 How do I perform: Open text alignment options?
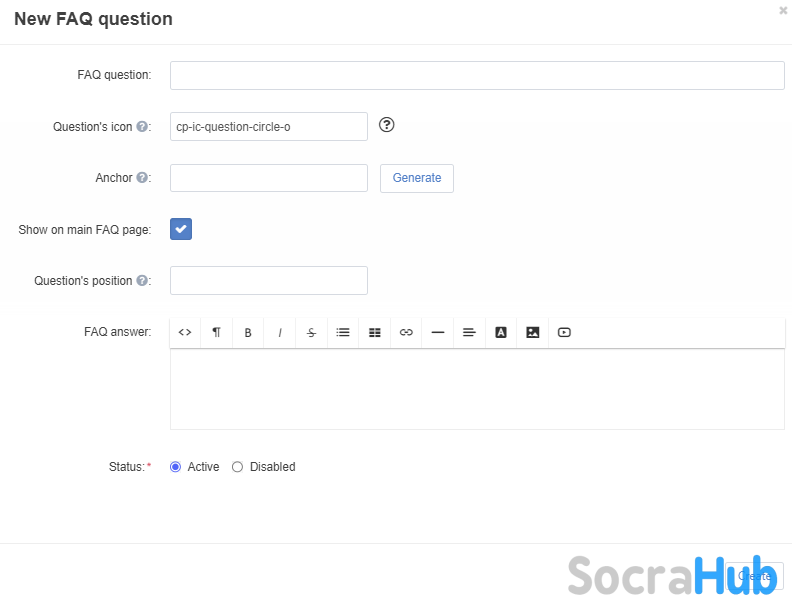[x=469, y=333]
